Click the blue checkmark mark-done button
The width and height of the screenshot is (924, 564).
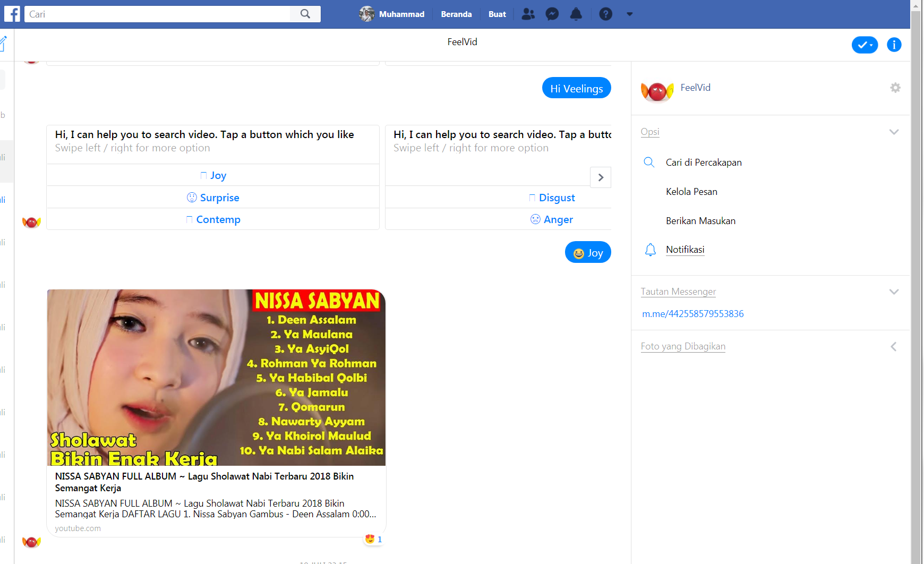pyautogui.click(x=865, y=45)
